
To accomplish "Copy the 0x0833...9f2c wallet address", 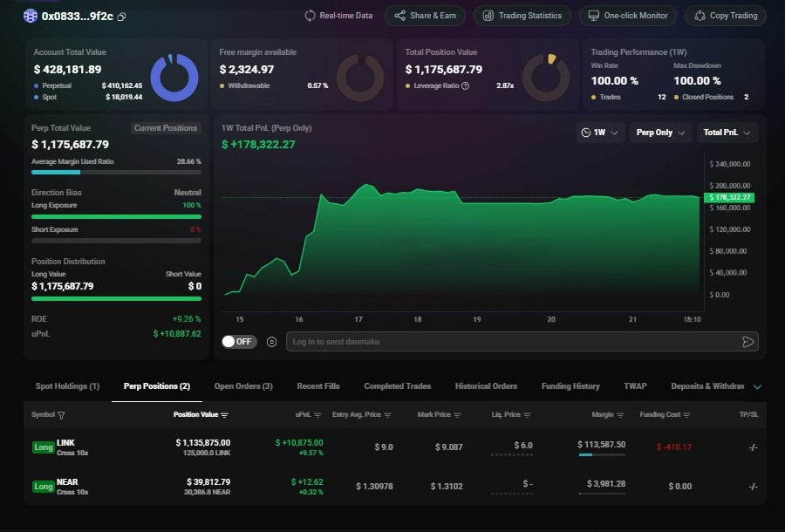I will (x=121, y=15).
